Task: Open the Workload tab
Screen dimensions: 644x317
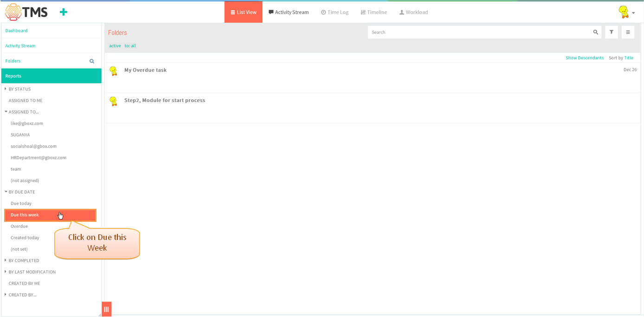Action: coord(413,12)
